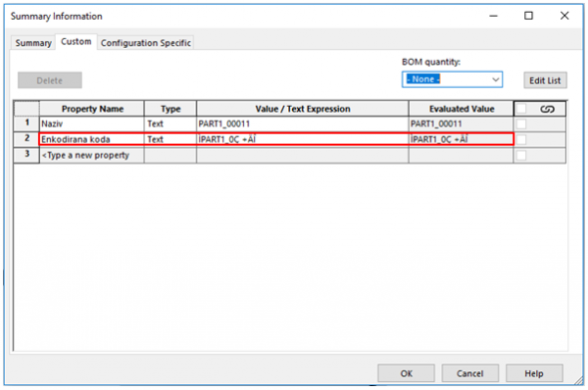Click the greyed-out Delete button

click(x=50, y=80)
